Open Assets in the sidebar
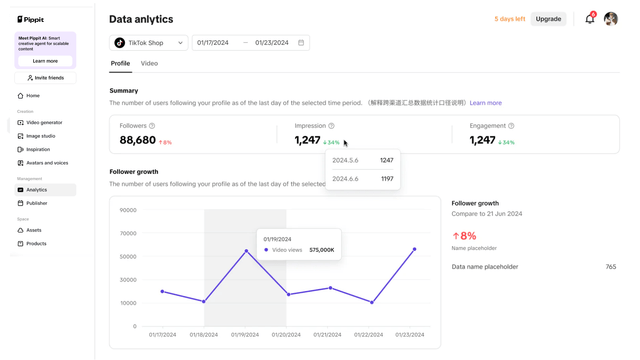Viewport: 640px width, 360px height. (45, 230)
